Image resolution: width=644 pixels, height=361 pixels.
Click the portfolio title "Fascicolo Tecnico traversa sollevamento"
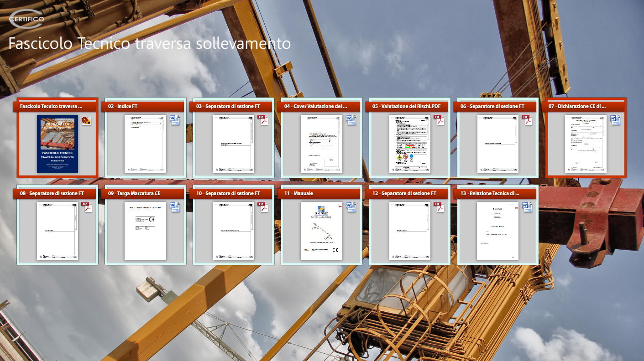(150, 43)
